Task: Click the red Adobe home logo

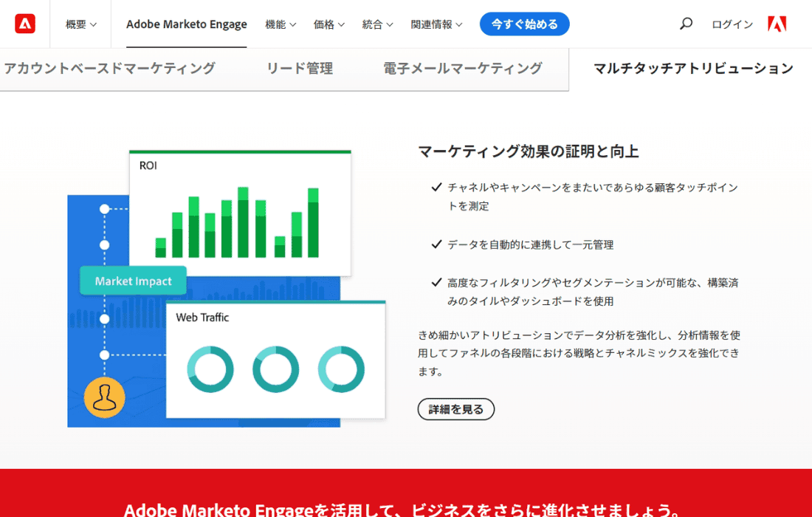Action: coord(25,24)
